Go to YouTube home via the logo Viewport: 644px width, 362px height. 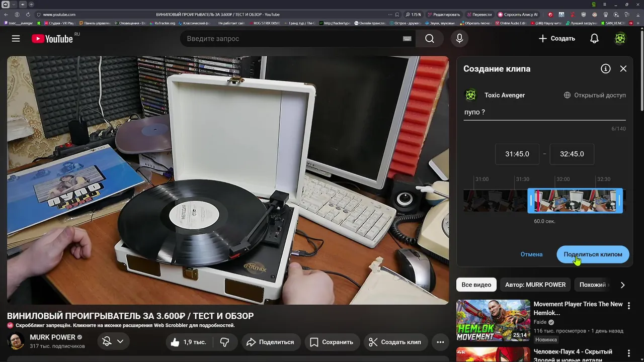pyautogui.click(x=52, y=39)
